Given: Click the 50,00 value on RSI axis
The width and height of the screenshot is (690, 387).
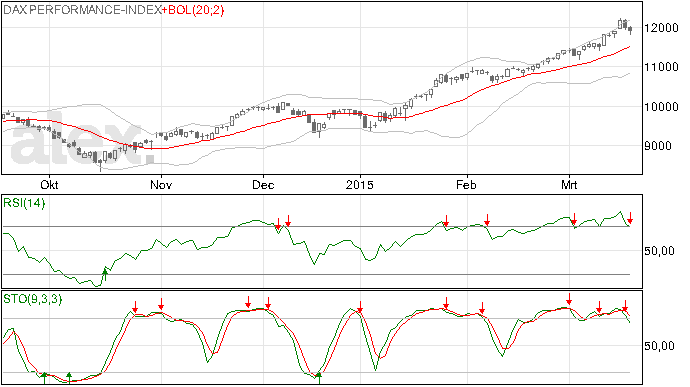Looking at the screenshot, I should pyautogui.click(x=659, y=251).
